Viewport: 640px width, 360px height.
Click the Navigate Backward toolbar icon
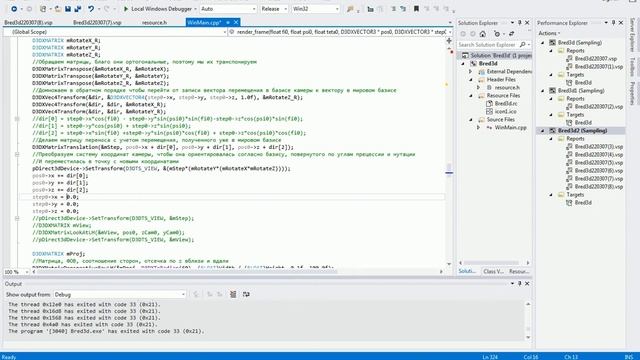(14, 9)
